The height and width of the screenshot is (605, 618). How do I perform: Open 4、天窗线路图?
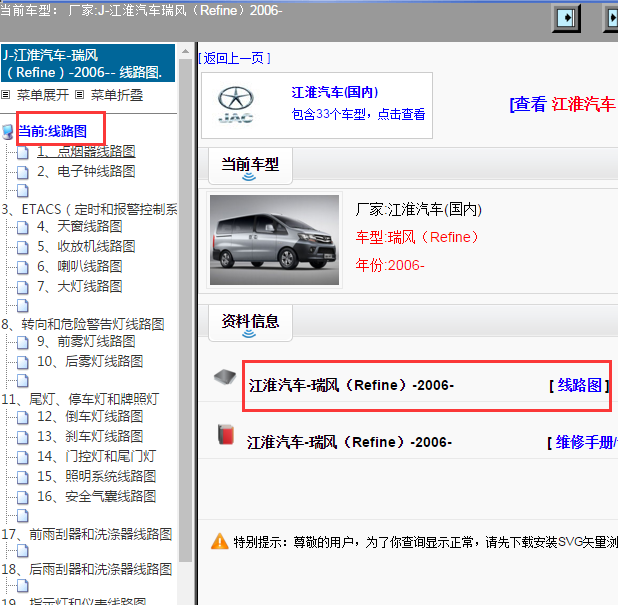coord(80,226)
